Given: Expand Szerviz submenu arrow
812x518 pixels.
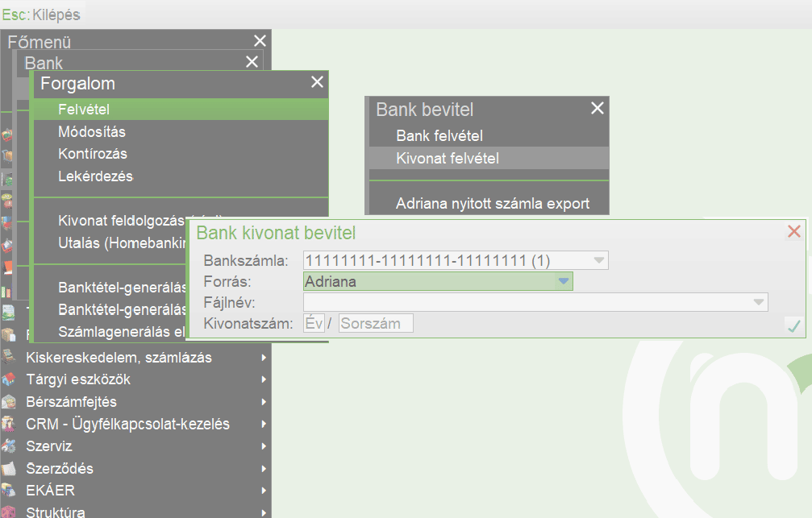Looking at the screenshot, I should [x=264, y=446].
